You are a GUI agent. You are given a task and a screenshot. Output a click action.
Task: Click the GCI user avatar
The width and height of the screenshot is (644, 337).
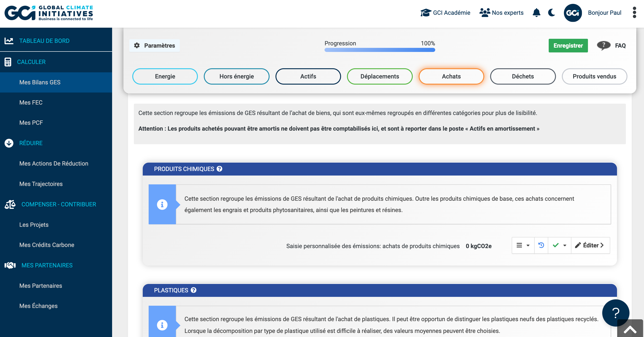[x=573, y=13]
